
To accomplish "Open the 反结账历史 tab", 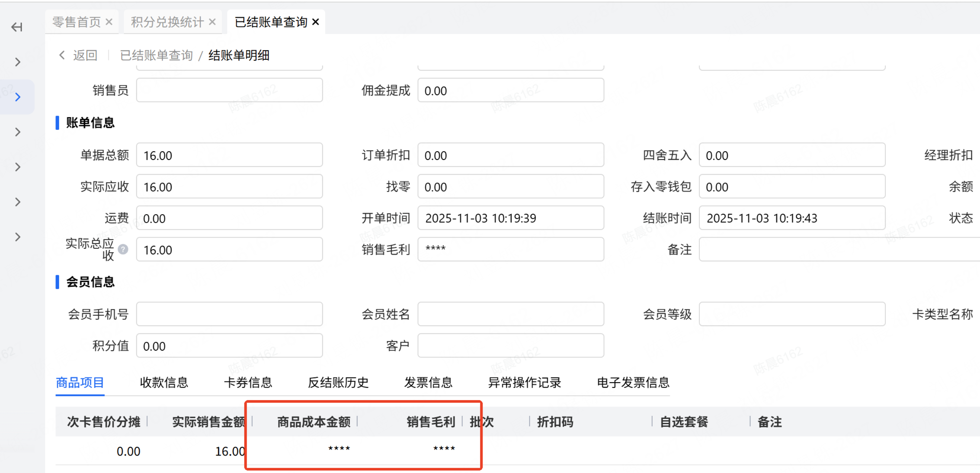I will (338, 382).
